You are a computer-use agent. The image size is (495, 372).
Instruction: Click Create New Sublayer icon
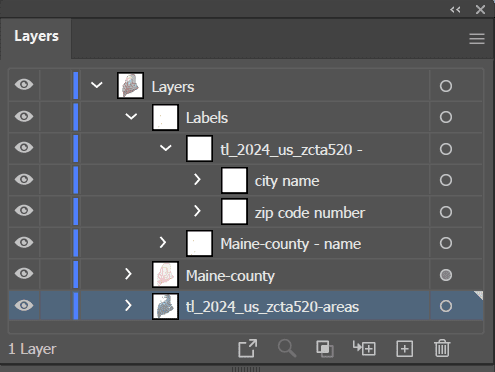coord(364,348)
